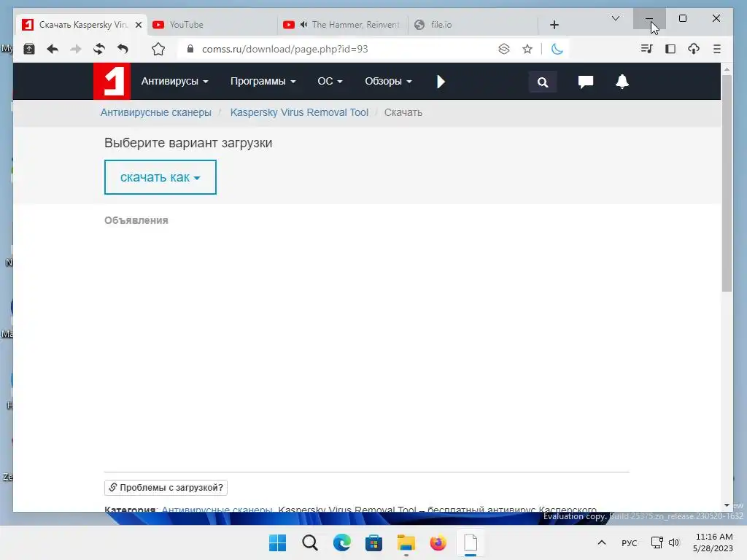The image size is (747, 560).
Task: Click the back arrow in browser toolbar
Action: tap(53, 49)
